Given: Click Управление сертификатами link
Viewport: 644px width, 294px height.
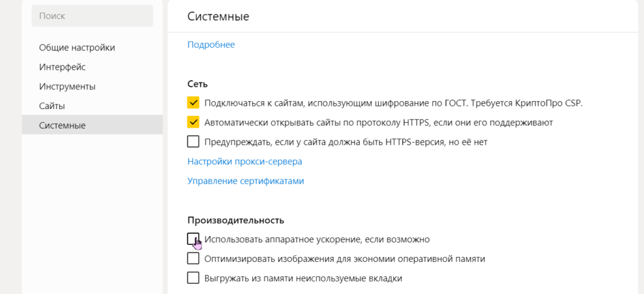Looking at the screenshot, I should coord(245,181).
